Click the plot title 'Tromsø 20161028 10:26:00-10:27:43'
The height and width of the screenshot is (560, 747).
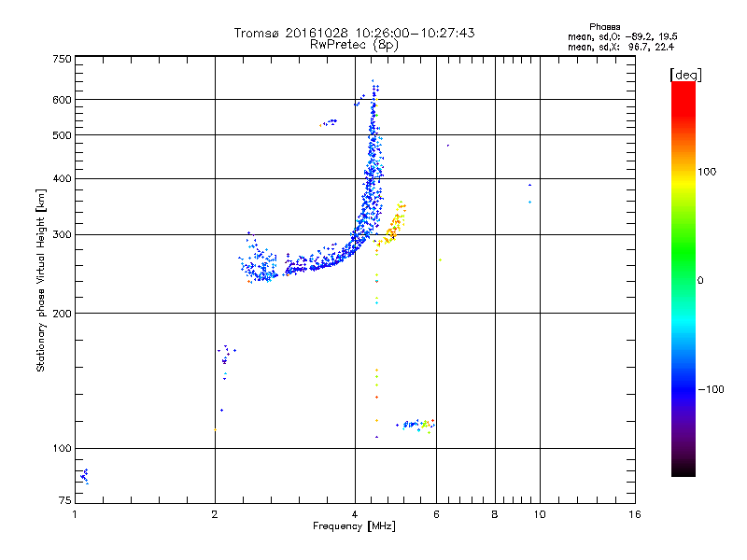tap(354, 33)
